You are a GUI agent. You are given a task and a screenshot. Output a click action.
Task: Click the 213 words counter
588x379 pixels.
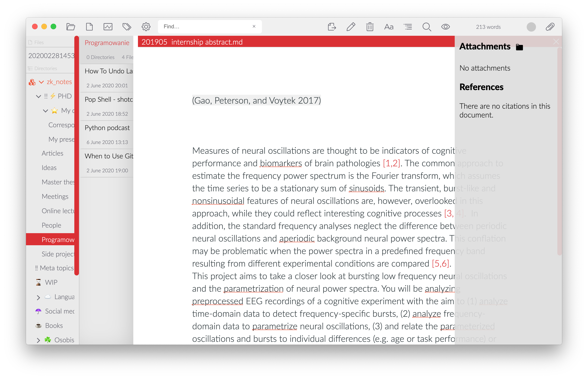488,27
